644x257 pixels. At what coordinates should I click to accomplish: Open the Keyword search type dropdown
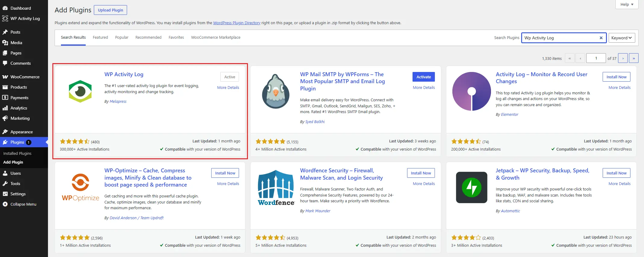pyautogui.click(x=622, y=38)
